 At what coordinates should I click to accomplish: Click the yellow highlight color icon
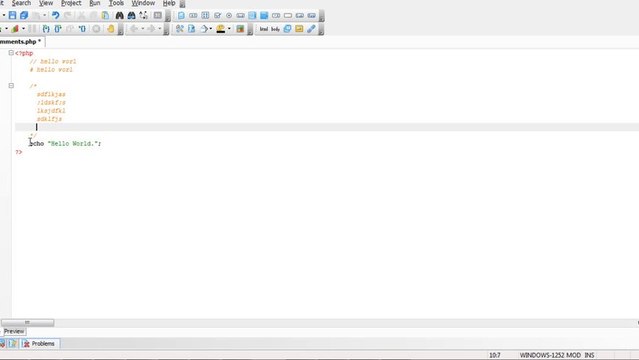[x=220, y=29]
